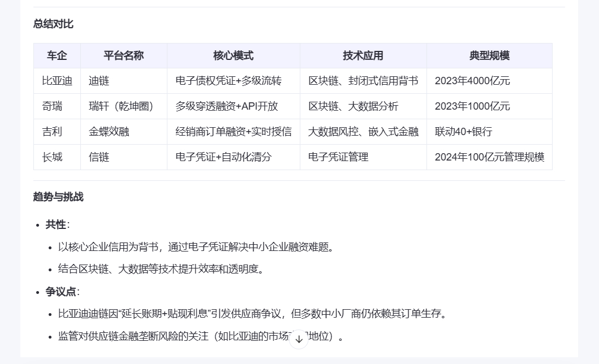
Task: Click the scroll-to-bottom arrow button
Action: [299, 339]
